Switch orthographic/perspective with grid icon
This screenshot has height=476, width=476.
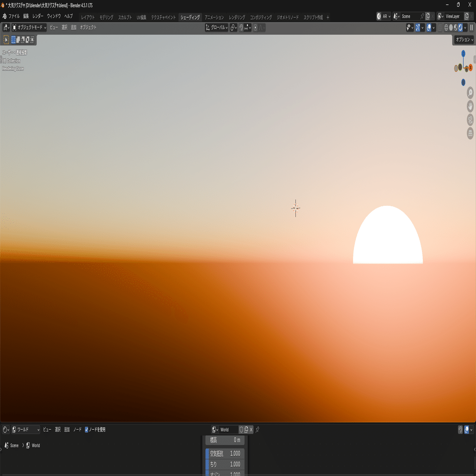470,133
